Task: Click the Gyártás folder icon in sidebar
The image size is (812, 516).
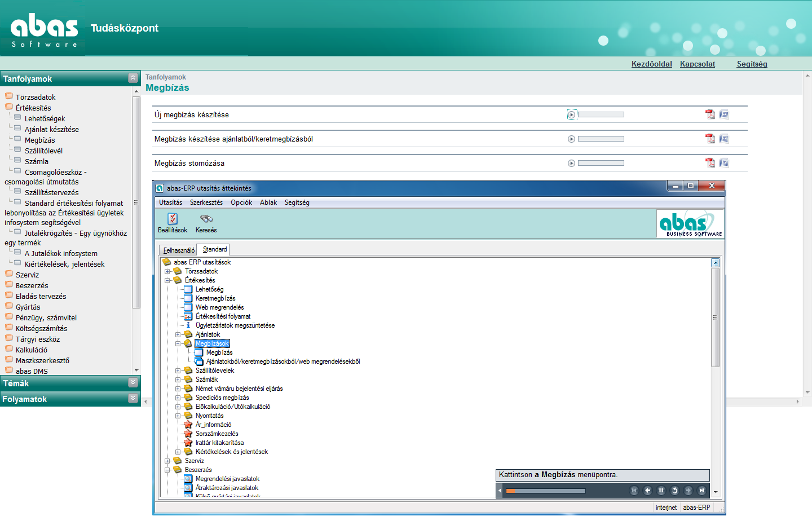Action: coord(9,306)
